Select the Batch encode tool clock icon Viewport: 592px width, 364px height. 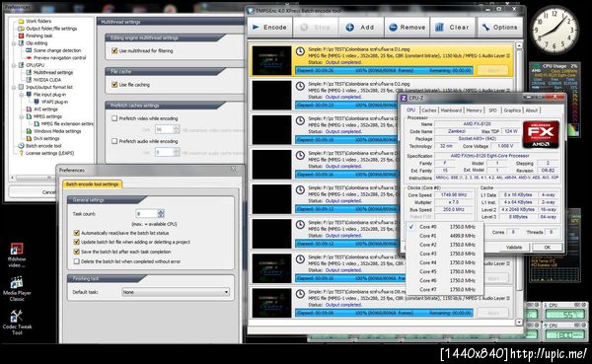tap(21, 146)
